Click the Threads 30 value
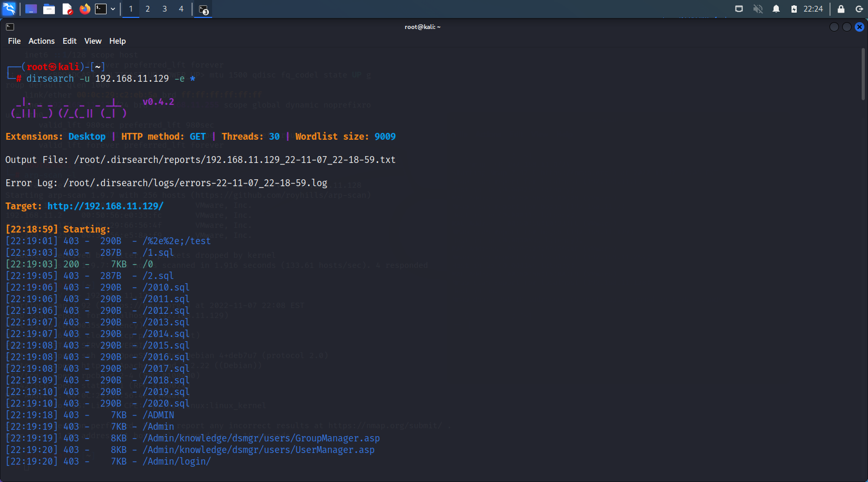868x482 pixels. (274, 137)
